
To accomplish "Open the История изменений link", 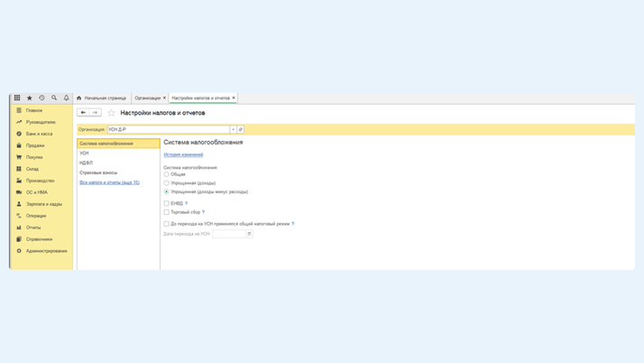I will (x=183, y=154).
